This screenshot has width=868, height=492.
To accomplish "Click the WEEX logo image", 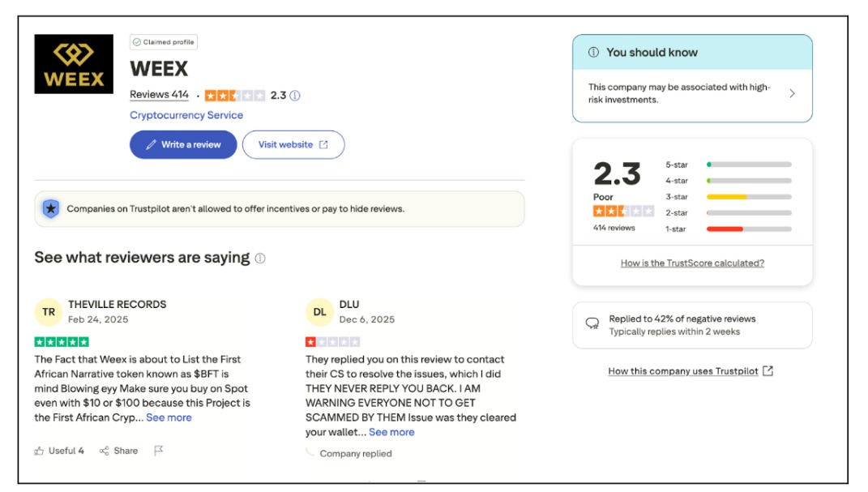I will coord(74,66).
